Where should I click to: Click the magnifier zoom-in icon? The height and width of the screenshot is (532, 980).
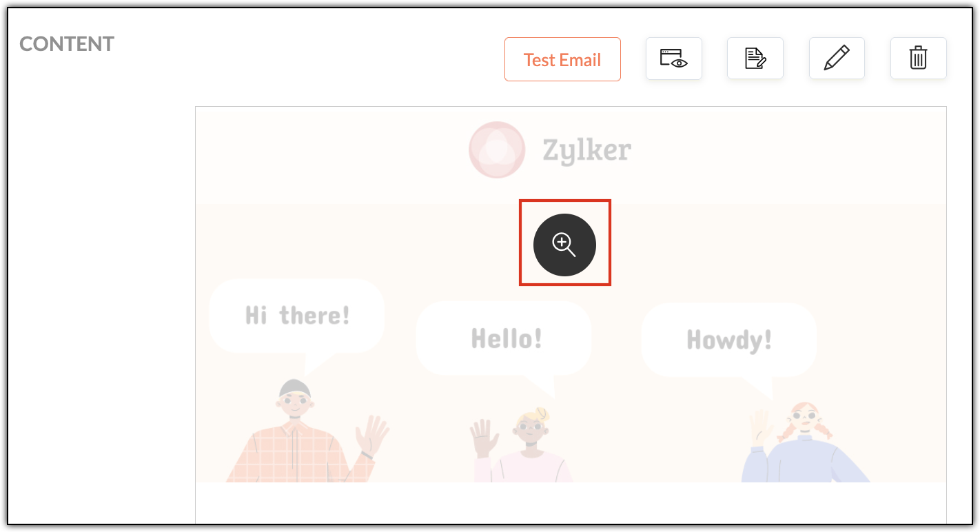click(x=564, y=245)
